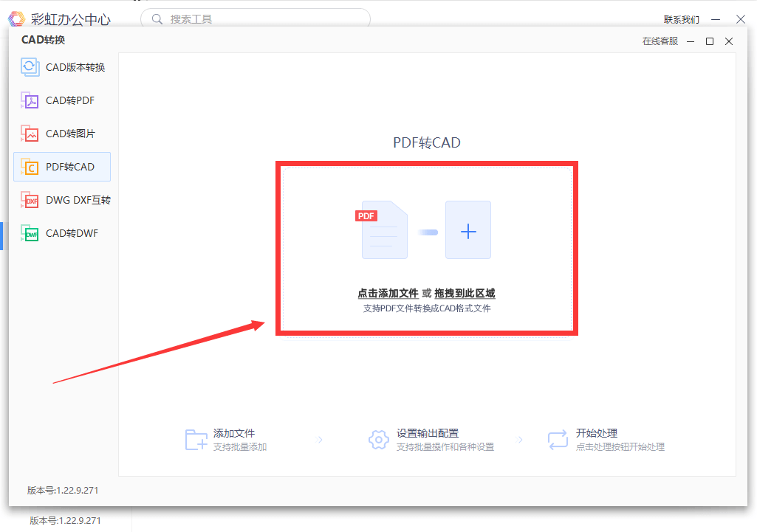757x532 pixels.
Task: Switch to the DWG DXF互转 tab label
Action: click(x=78, y=200)
